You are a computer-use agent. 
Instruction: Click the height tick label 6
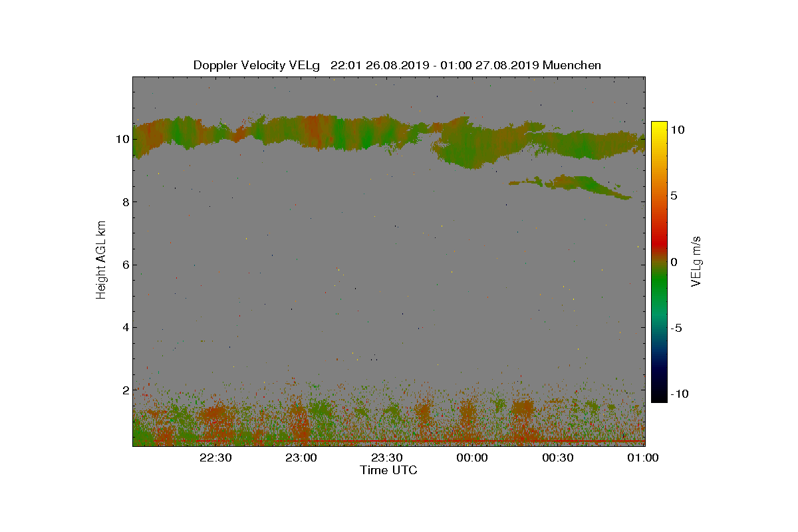click(125, 265)
